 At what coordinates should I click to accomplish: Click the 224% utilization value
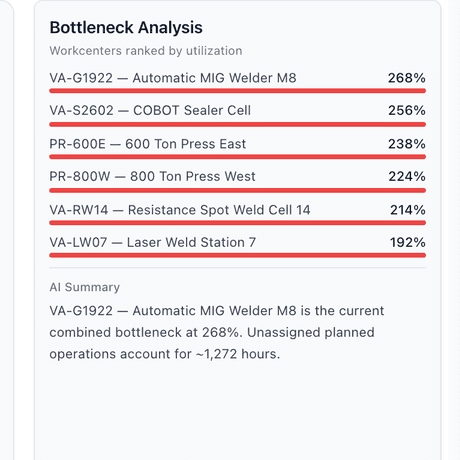407,176
